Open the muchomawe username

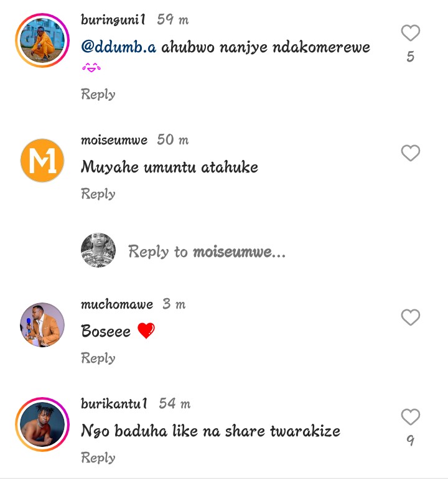click(117, 304)
